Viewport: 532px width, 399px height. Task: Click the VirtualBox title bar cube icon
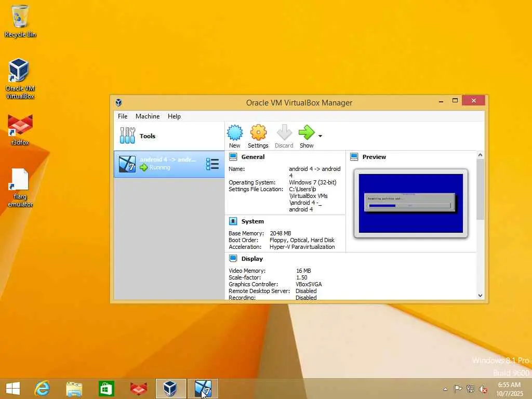click(x=118, y=102)
